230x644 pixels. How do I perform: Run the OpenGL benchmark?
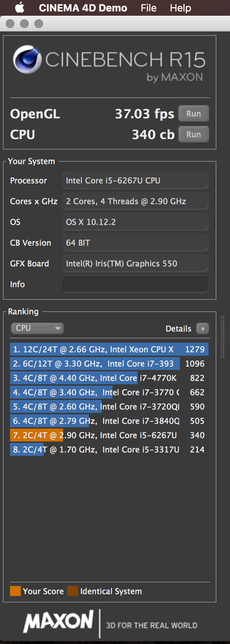pyautogui.click(x=193, y=114)
